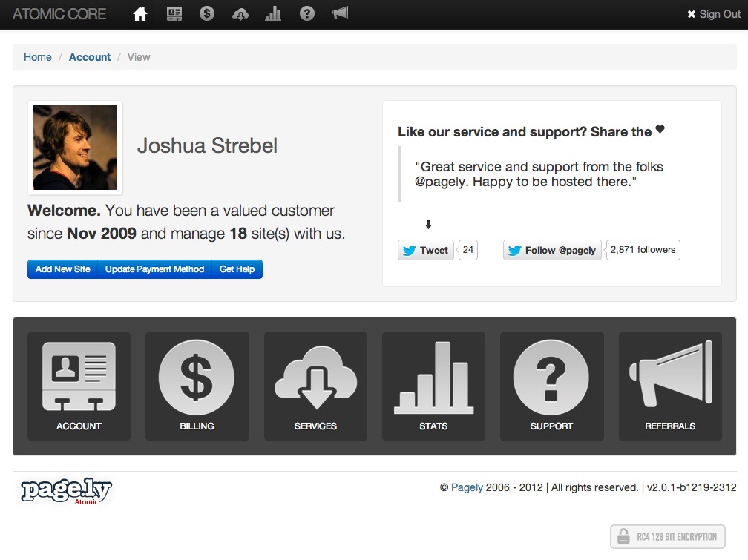Open account card icon in top navbar
This screenshot has width=748, height=560.
coord(174,14)
